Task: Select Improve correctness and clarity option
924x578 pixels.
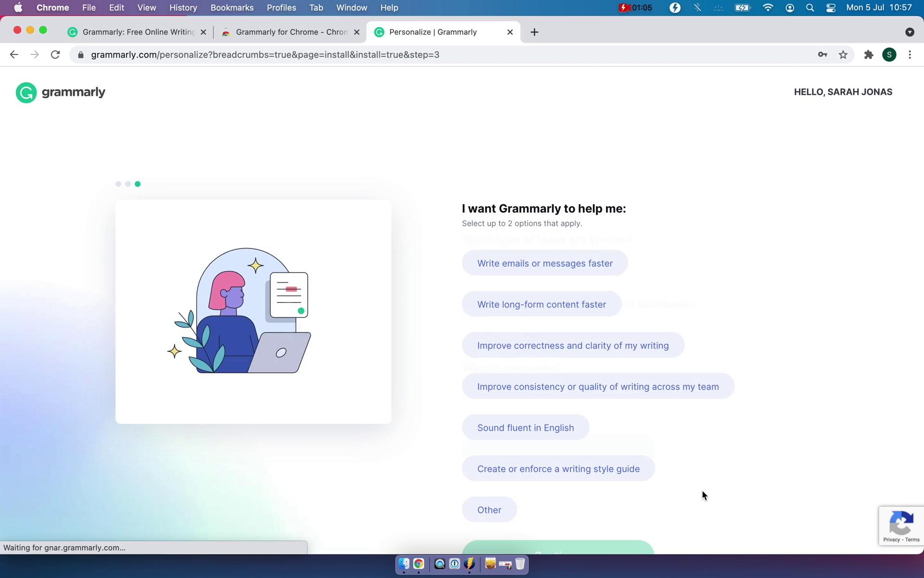Action: coord(573,345)
